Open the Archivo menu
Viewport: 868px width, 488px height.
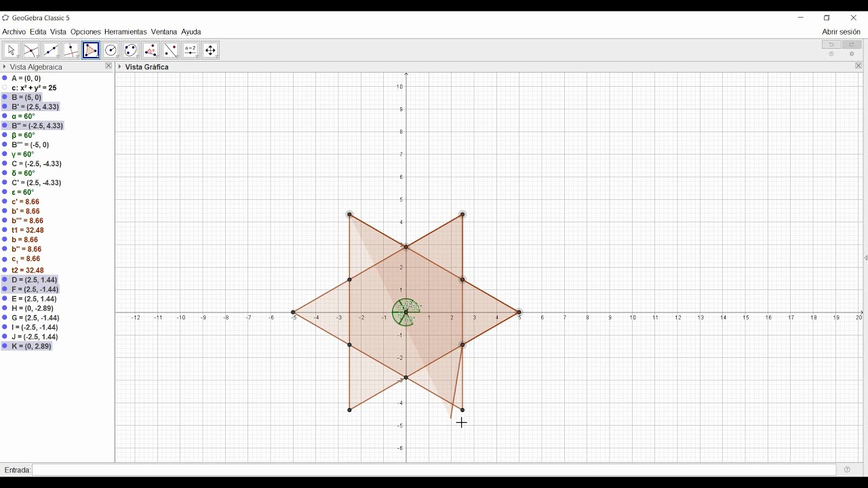[14, 32]
